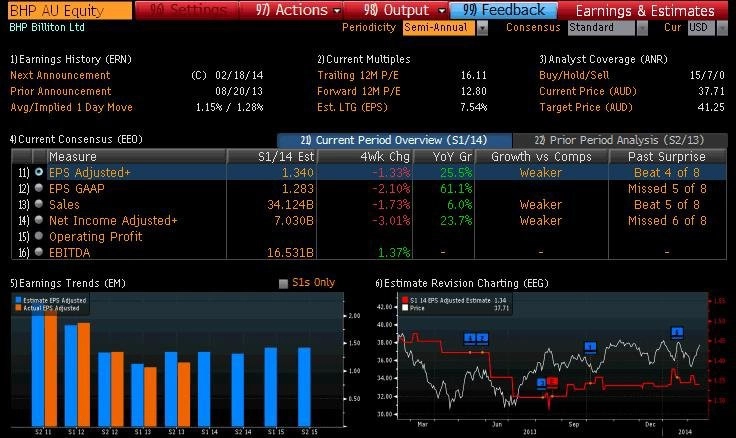736x438 pixels.
Task: Click the Avg/Implied 1 Day Move value
Action: click(x=229, y=107)
